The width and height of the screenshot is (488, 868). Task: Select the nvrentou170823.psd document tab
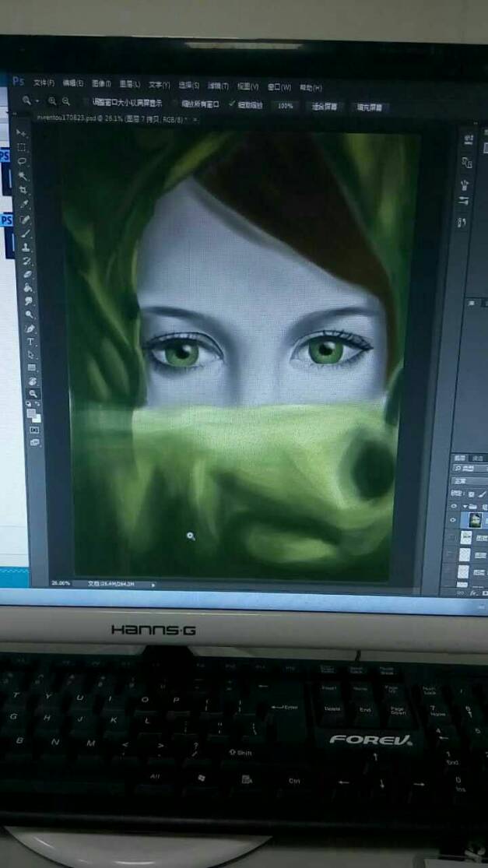coord(114,118)
